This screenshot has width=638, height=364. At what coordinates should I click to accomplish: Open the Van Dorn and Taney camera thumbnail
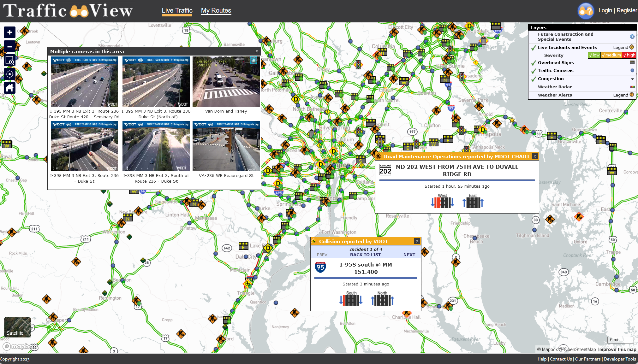click(226, 81)
